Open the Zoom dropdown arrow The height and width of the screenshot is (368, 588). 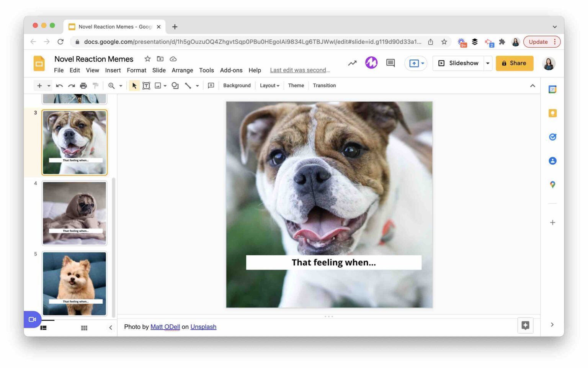[x=121, y=85]
